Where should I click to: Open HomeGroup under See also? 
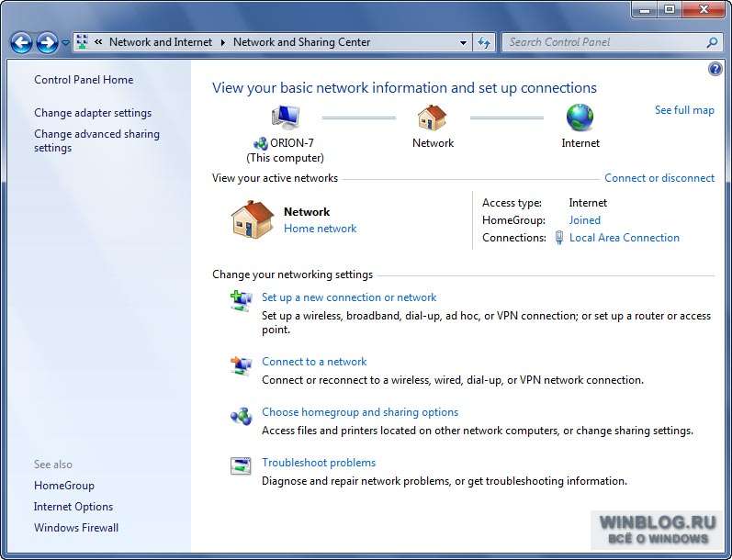coord(64,486)
